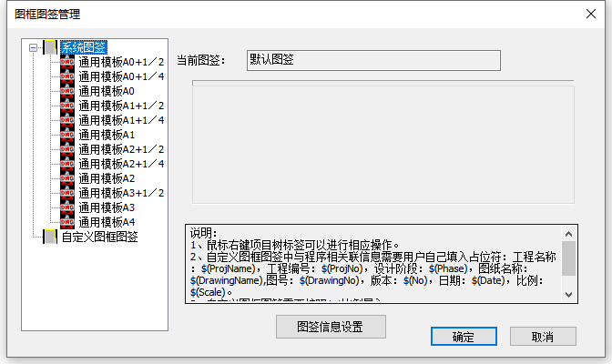This screenshot has width=612, height=364.
Task: Click the 系统图签 folder icon
Action: coord(50,47)
